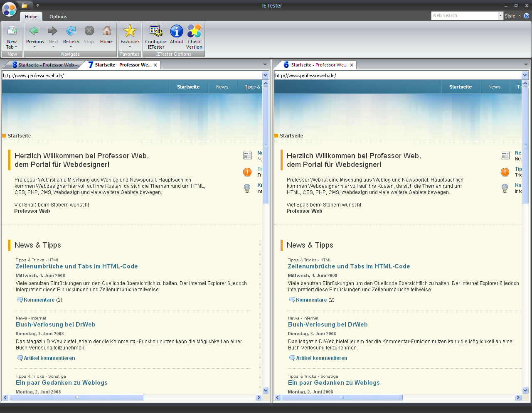Open the IETester application orb menu

9,9
